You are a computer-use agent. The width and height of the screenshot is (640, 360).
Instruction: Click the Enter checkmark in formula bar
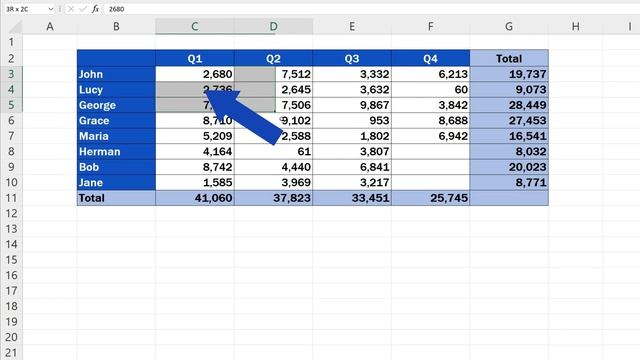(82, 9)
